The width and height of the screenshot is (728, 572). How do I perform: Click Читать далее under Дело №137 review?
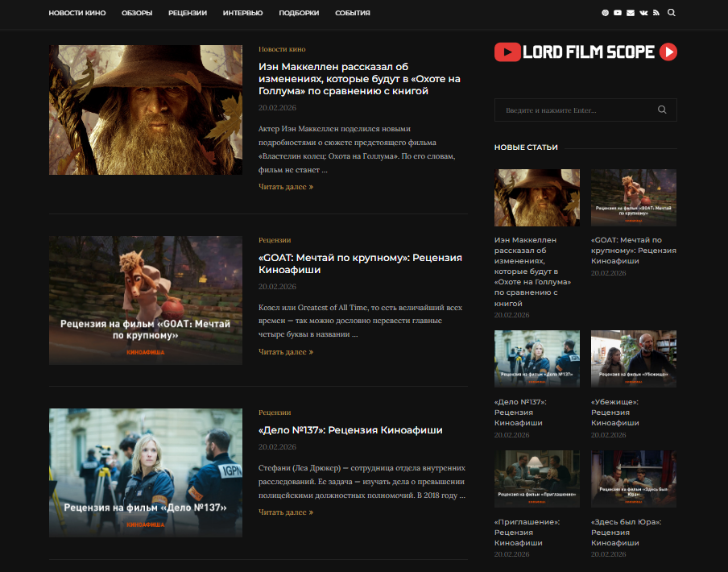tap(286, 512)
